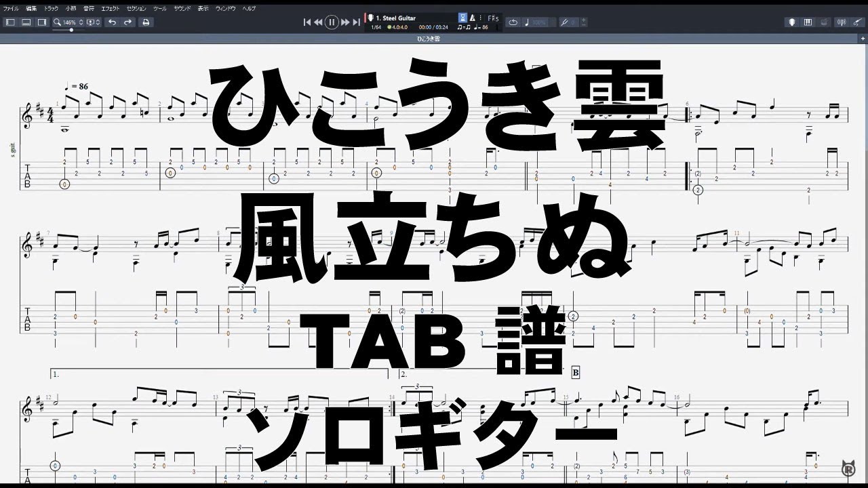Open the ツール menu
This screenshot has width=868, height=488.
tap(160, 8)
